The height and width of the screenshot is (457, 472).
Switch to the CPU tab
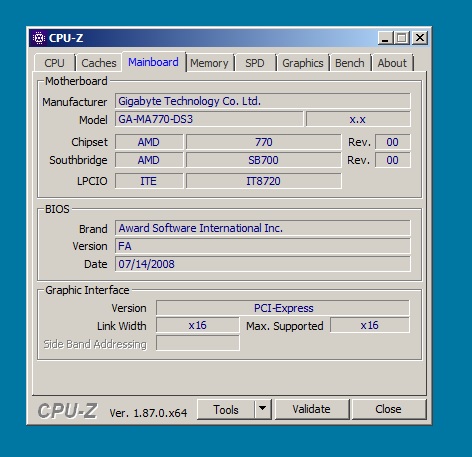[x=54, y=63]
